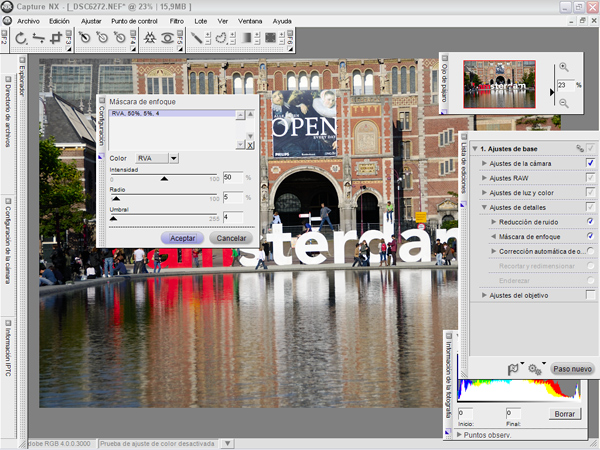Select the Fill/Remove tool
600x450 pixels.
270,38
